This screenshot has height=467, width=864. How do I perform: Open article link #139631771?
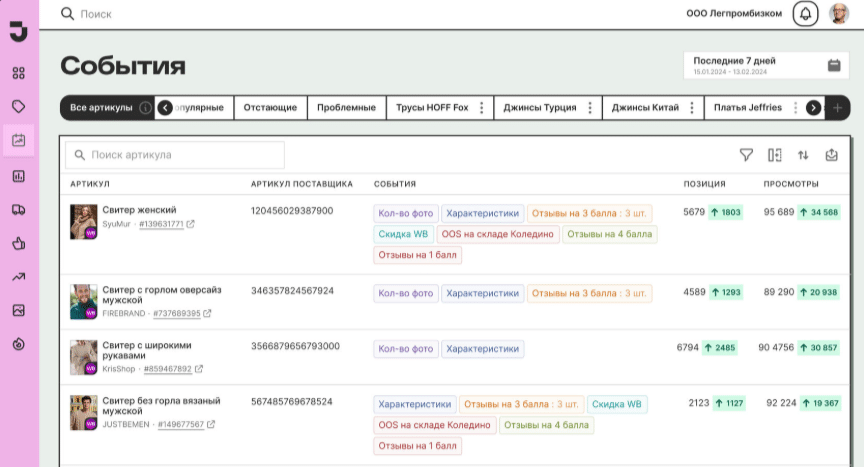[x=161, y=224]
